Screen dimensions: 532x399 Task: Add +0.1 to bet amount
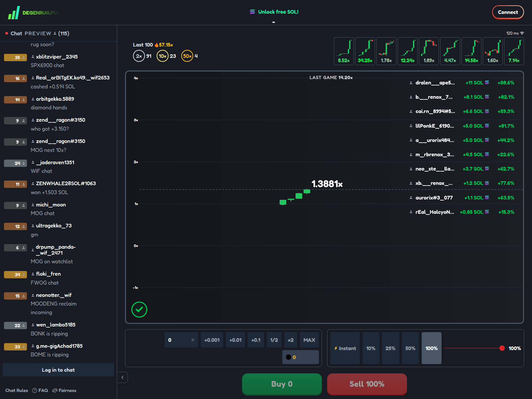pos(256,340)
